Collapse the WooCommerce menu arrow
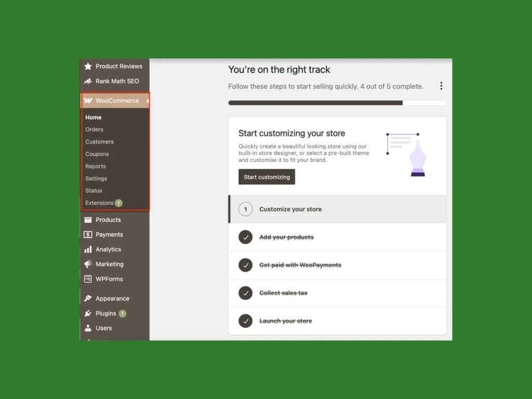 tap(147, 101)
